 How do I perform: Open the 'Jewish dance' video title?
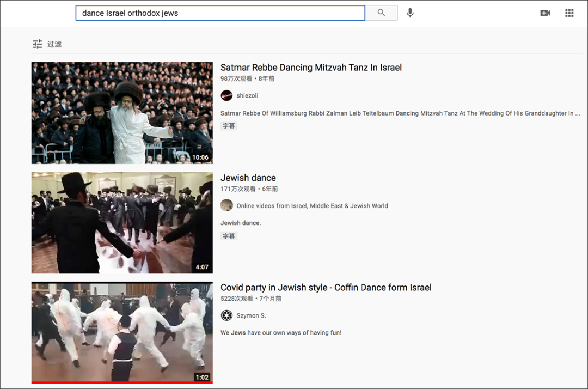pyautogui.click(x=248, y=178)
